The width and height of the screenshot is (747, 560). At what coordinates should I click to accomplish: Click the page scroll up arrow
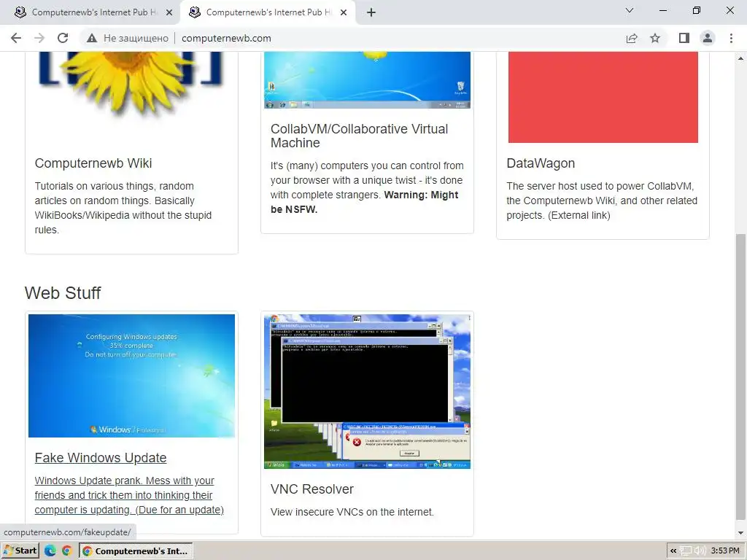pos(740,58)
